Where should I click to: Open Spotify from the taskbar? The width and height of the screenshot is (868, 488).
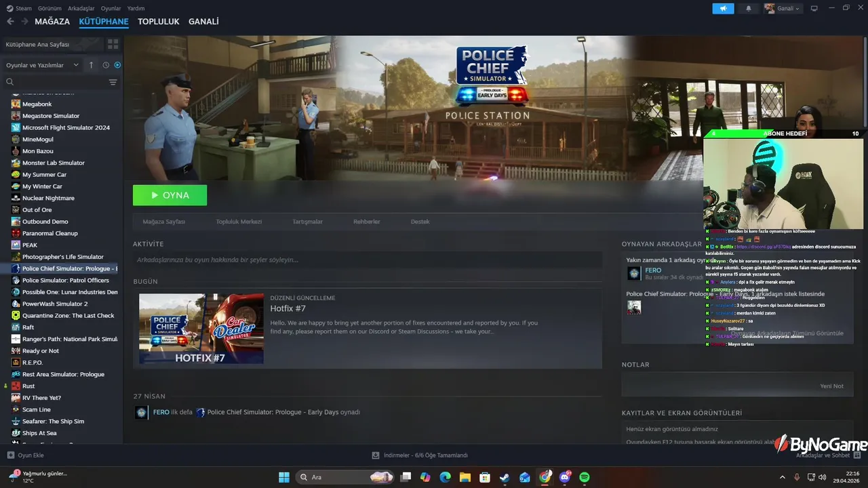point(585,477)
